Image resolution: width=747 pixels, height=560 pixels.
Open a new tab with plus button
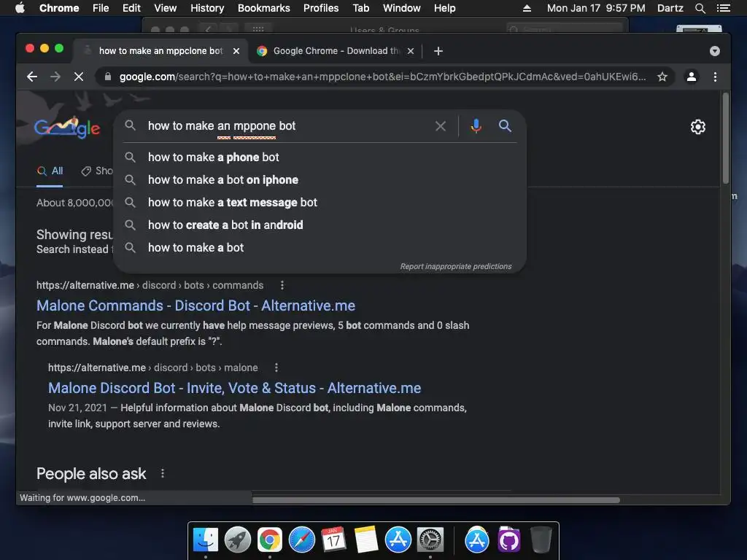(x=438, y=51)
